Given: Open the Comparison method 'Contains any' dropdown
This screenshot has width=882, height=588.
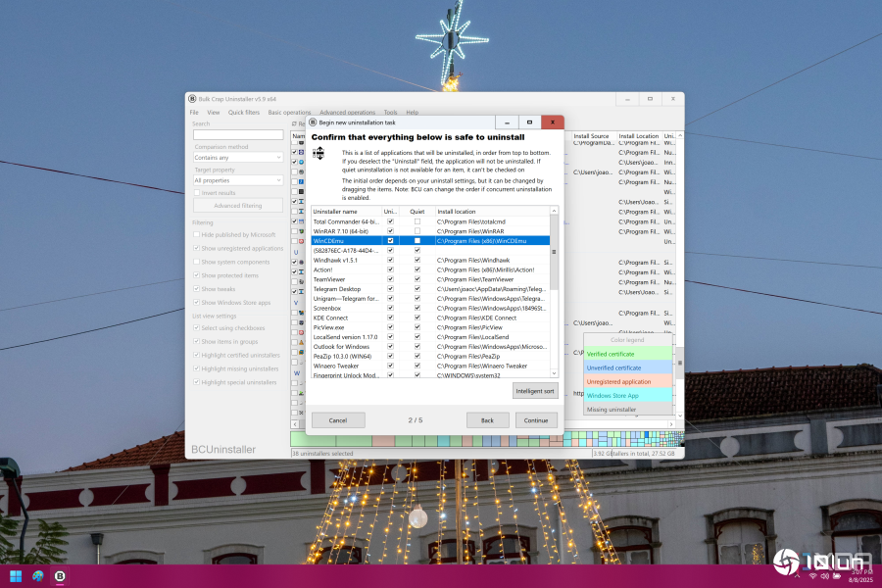Looking at the screenshot, I should [x=238, y=157].
